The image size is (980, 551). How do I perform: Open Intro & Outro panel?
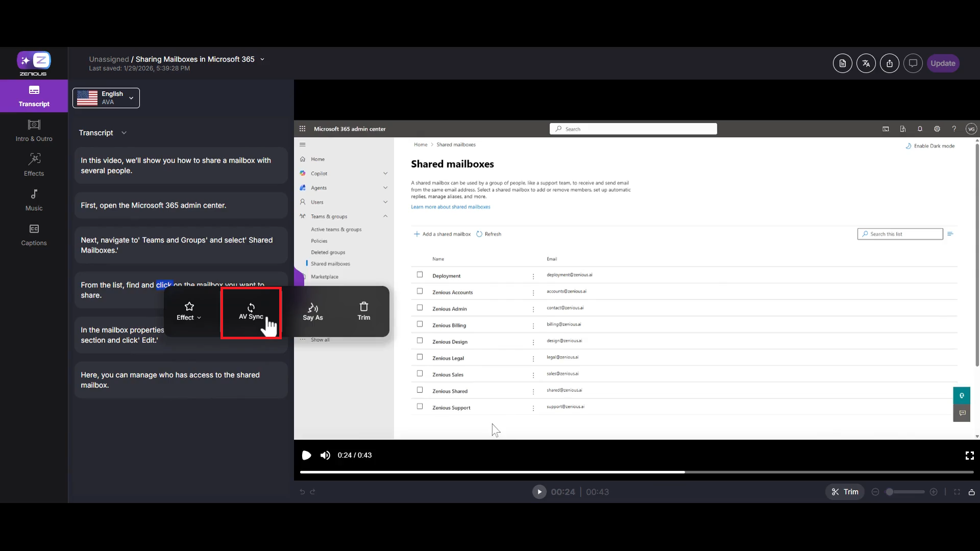(34, 130)
